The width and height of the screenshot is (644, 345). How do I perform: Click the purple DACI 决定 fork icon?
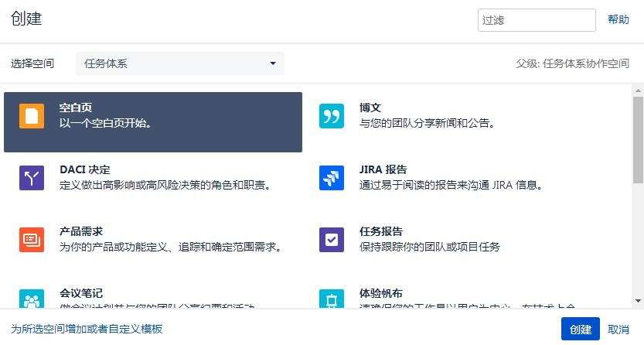[32, 178]
